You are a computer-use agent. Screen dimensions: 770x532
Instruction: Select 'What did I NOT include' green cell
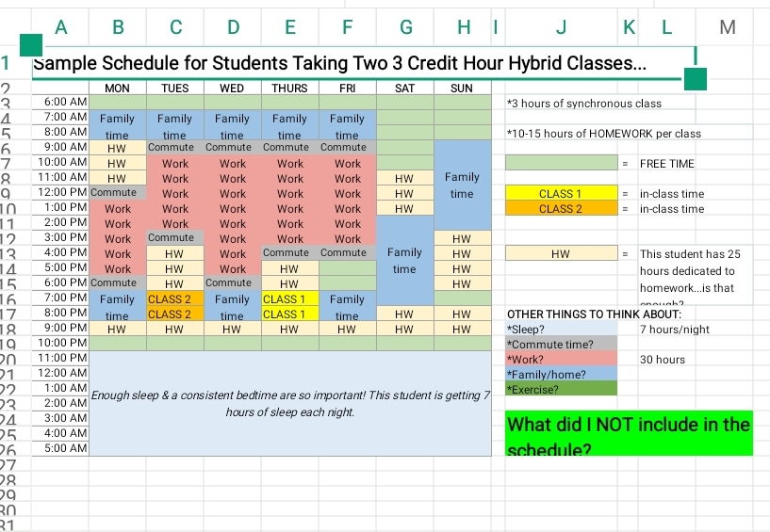point(629,433)
